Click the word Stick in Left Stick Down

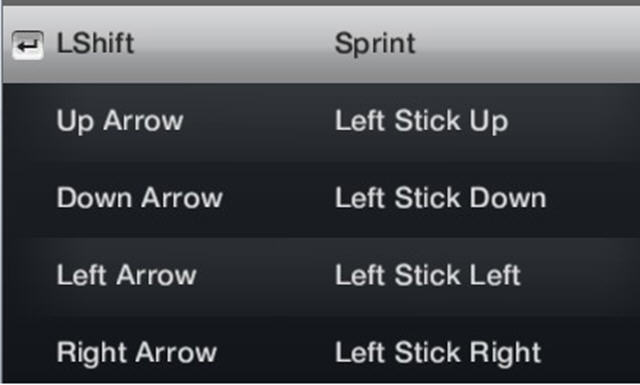[x=428, y=198]
